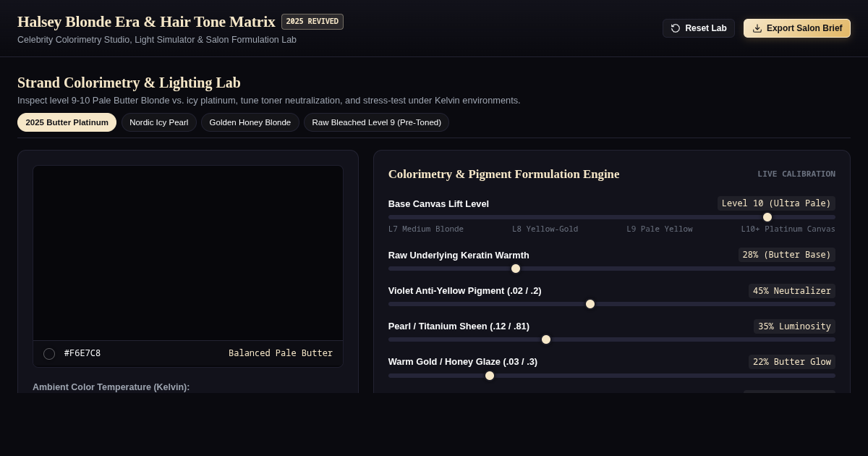Screen dimensions: 868x456
Task: Click the Level 10 (Ultra Pale) value
Action: pos(776,203)
